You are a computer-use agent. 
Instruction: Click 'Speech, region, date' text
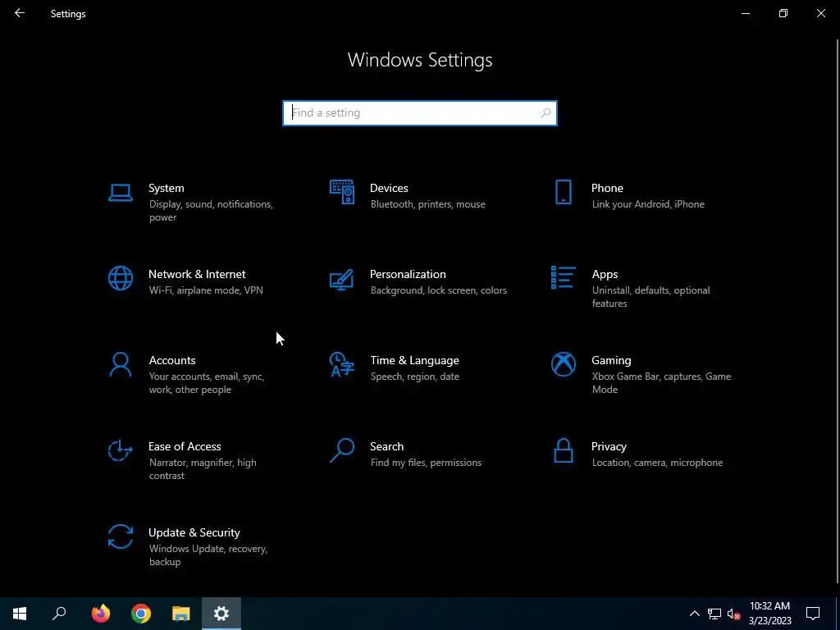(414, 377)
